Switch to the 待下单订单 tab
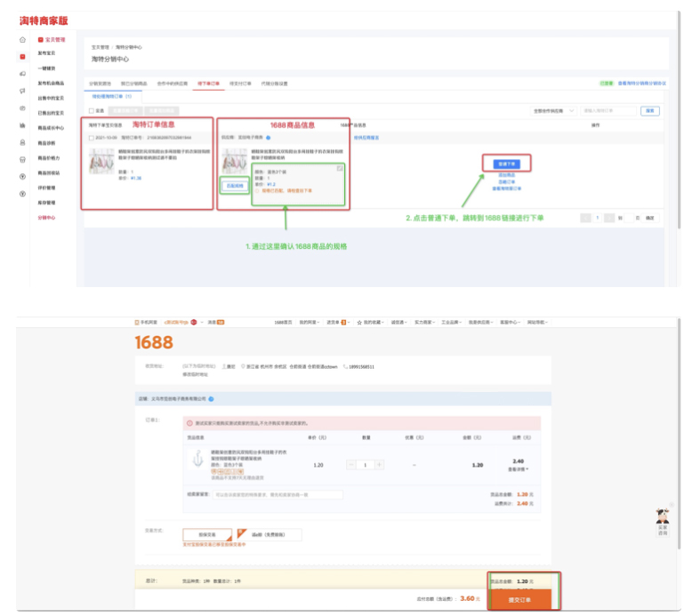684x616 pixels. [207, 83]
